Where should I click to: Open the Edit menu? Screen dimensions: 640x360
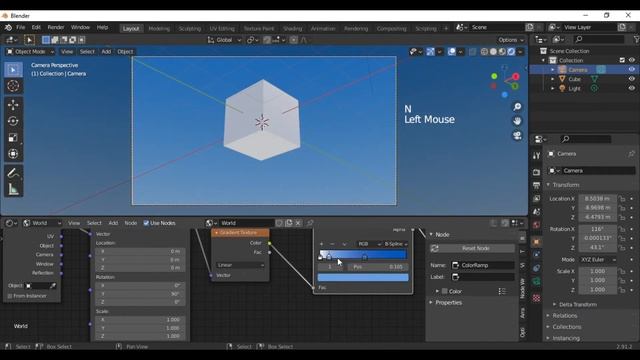pos(36,27)
